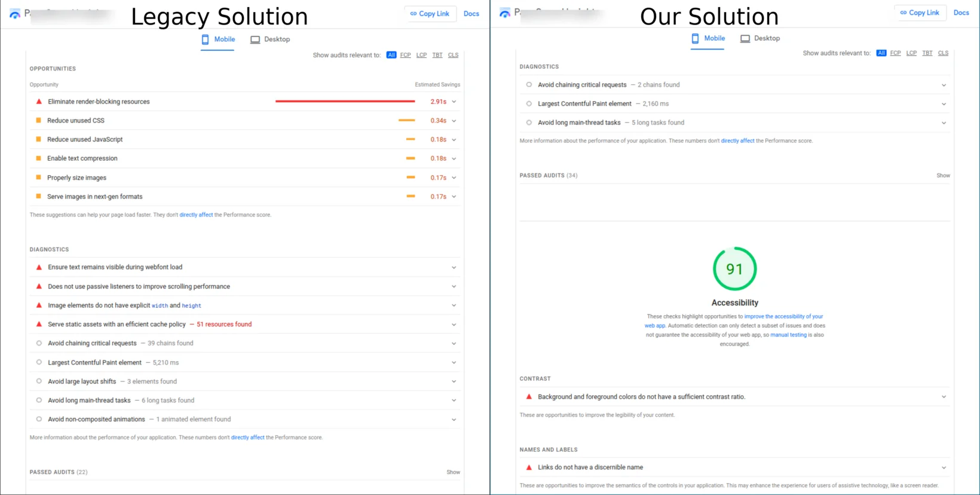The image size is (980, 495).
Task: Click Accessibility score 91 gauge
Action: (x=735, y=269)
